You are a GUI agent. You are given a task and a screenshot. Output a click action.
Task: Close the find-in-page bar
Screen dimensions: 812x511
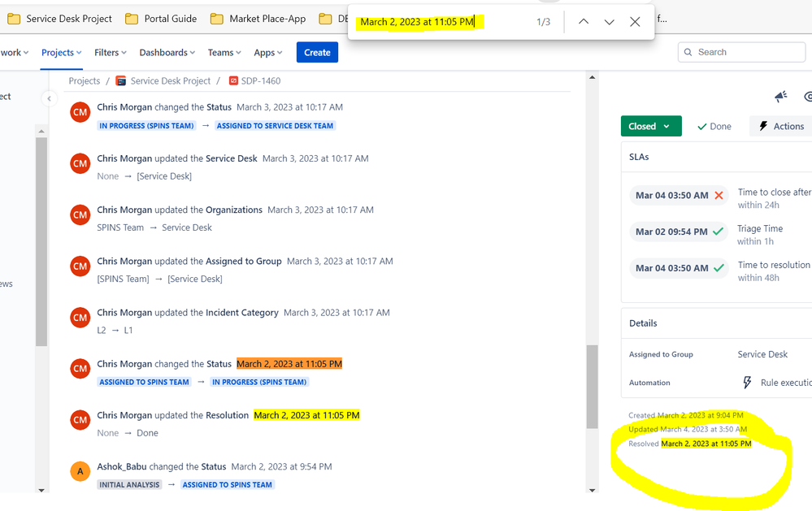(x=635, y=22)
